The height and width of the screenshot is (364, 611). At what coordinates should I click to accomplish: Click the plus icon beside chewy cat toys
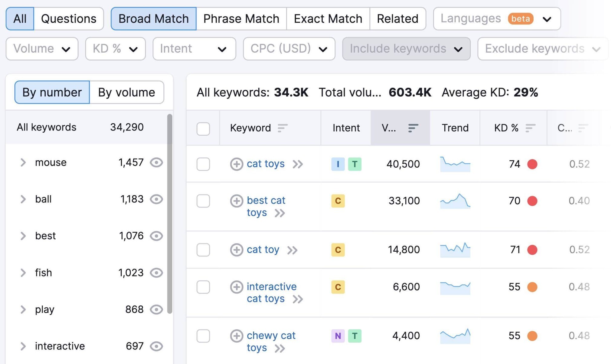(x=237, y=336)
